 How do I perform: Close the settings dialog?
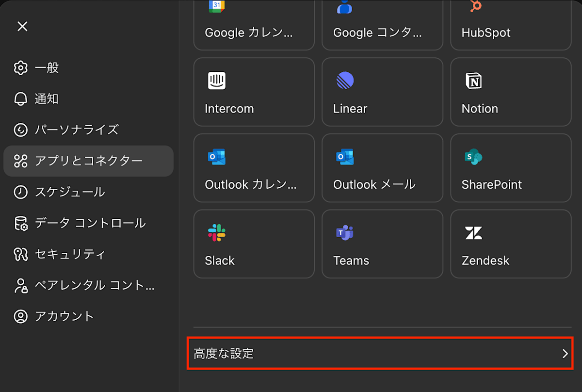22,26
